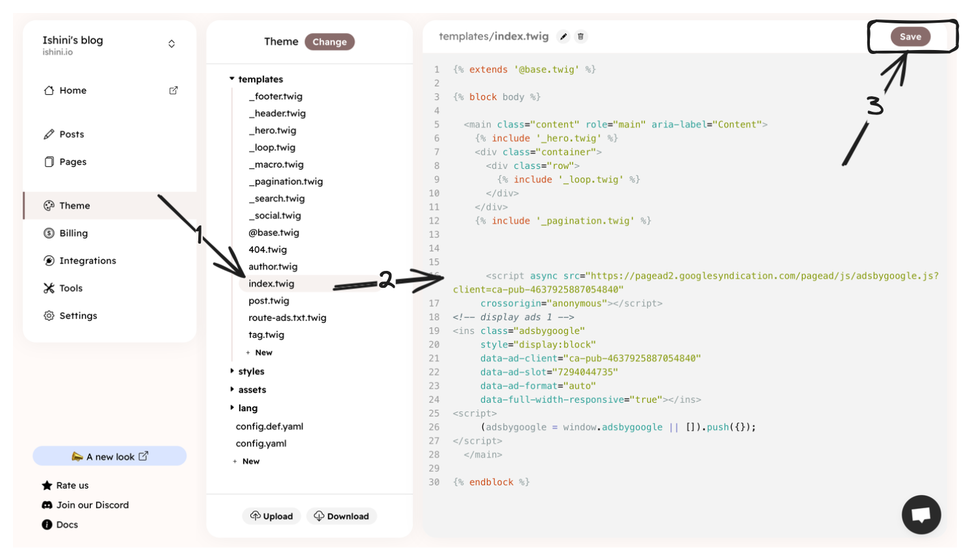Click the Settings gear icon
Viewport: 970px width, 560px height.
48,316
